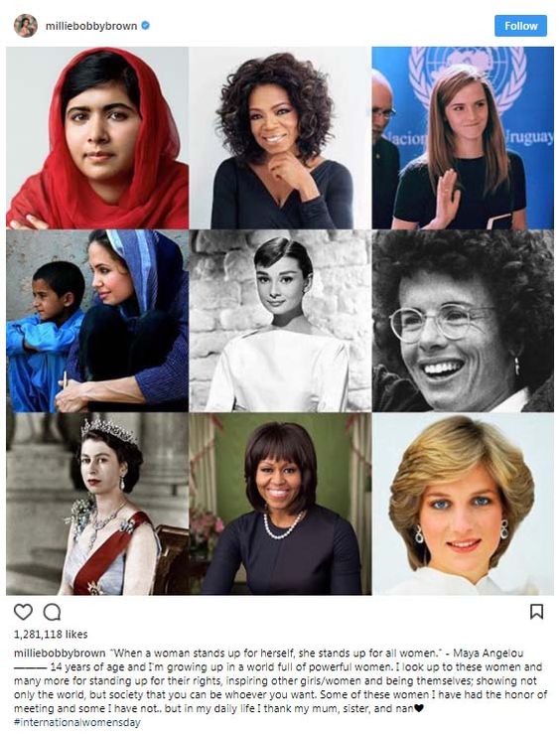Like the post with the heart icon
The height and width of the screenshot is (737, 560).
click(23, 612)
